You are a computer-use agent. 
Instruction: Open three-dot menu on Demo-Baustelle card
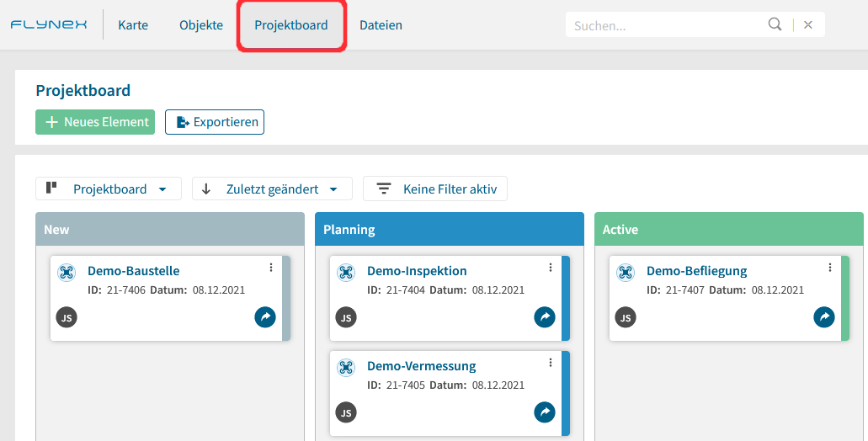click(271, 268)
